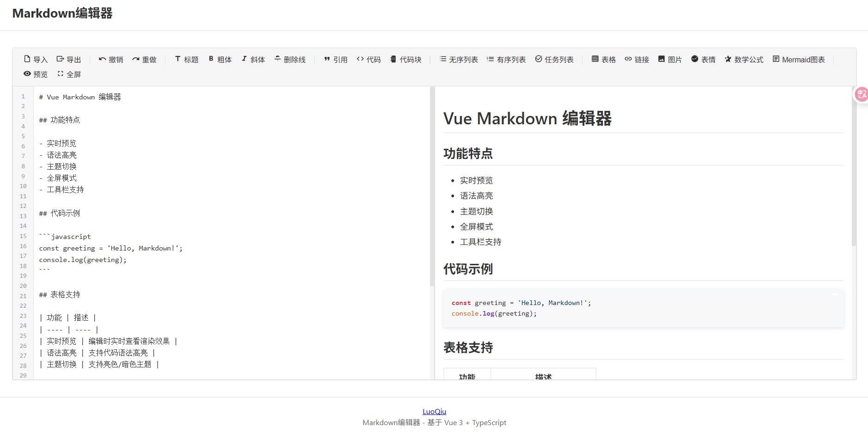Click line number 21 in gutter
This screenshot has width=868, height=433.
(x=23, y=296)
